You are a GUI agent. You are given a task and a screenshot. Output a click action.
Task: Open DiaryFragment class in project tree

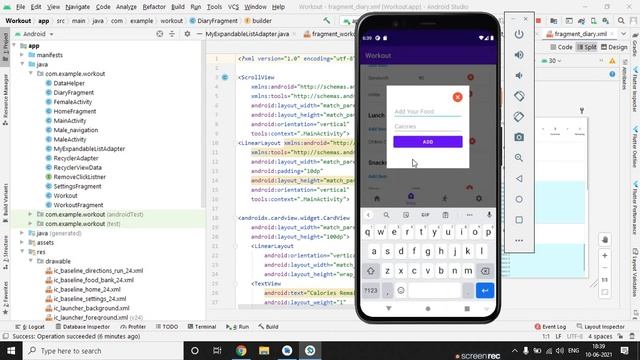73,93
